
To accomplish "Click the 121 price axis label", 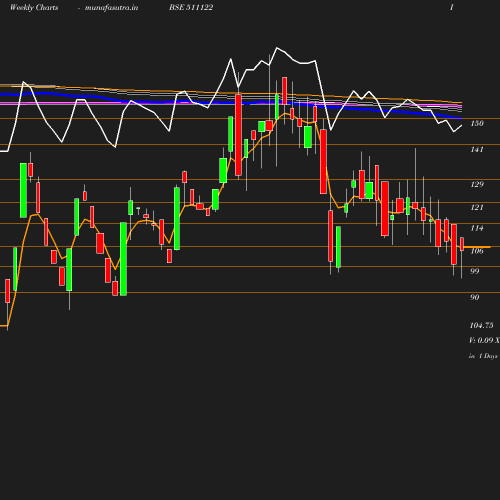I will 477,207.
